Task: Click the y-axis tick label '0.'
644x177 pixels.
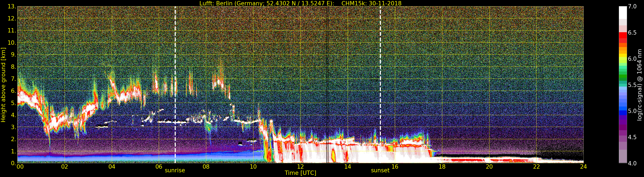Action: click(14, 163)
